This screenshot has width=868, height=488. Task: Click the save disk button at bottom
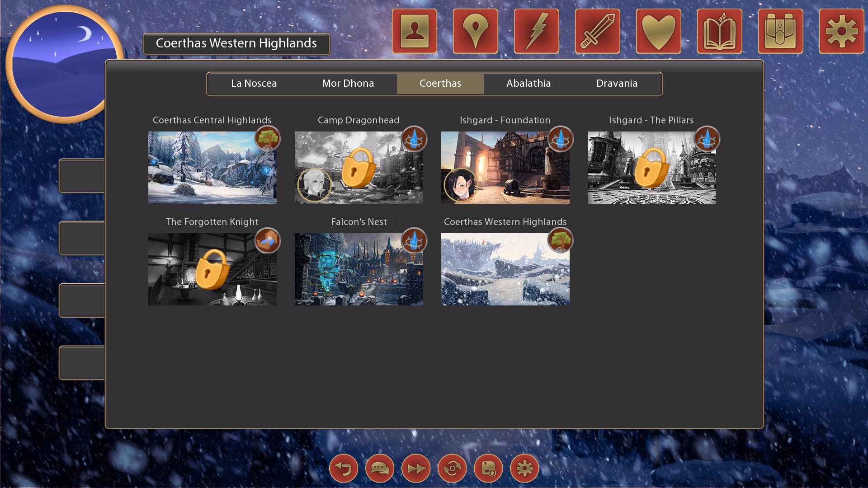(488, 468)
